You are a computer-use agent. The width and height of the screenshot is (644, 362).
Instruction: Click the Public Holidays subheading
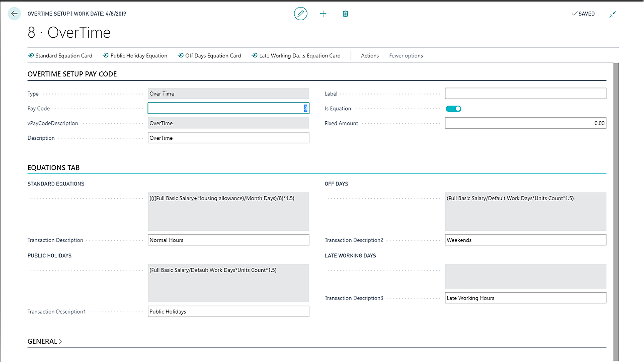pyautogui.click(x=49, y=256)
